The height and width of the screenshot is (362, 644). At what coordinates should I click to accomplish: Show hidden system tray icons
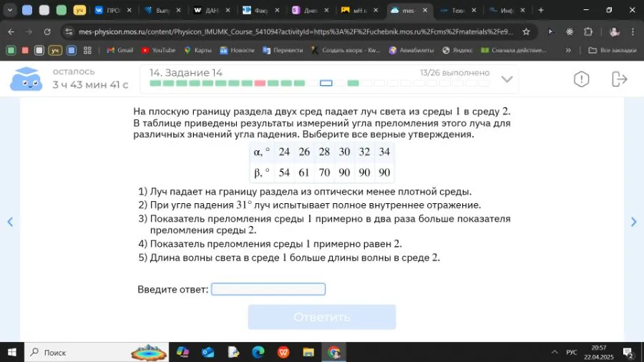point(555,352)
